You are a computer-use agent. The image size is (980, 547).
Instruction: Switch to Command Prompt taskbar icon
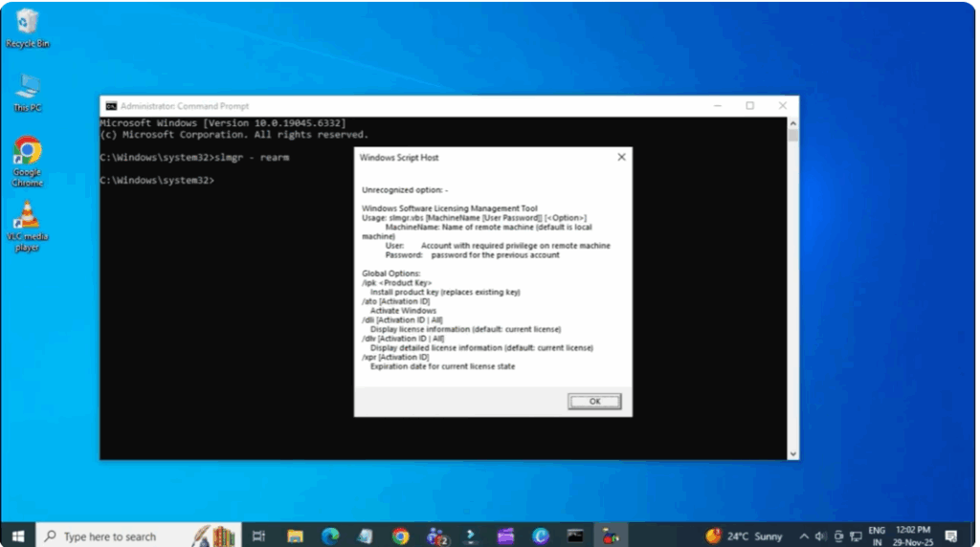[x=575, y=536]
